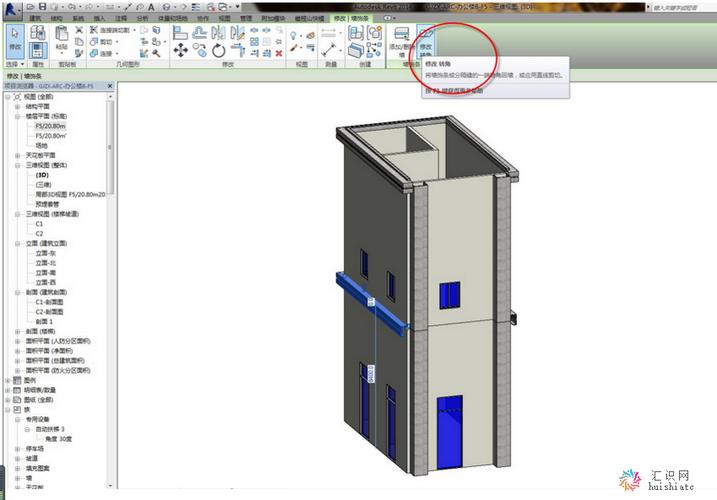This screenshot has width=717, height=500.
Task: Open the Paste dropdown arrow below 粘贴
Action: (x=61, y=54)
